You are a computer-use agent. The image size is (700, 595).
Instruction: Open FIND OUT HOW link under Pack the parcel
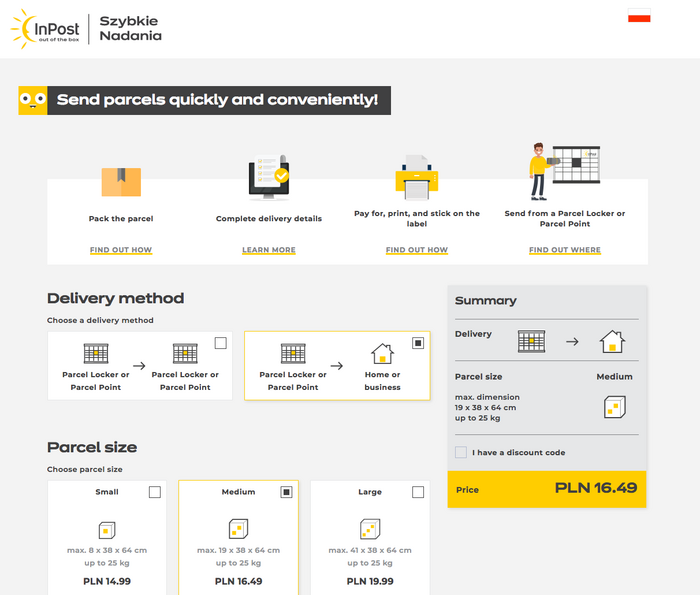[x=121, y=250]
